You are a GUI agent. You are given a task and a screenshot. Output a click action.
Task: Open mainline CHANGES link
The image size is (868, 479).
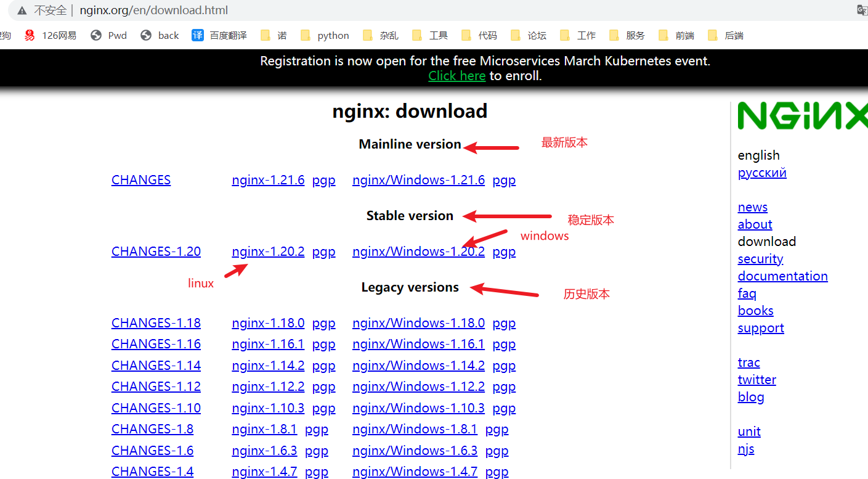(141, 180)
